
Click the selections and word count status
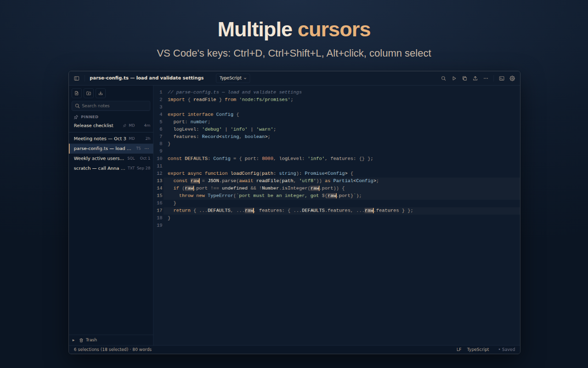coord(113,350)
